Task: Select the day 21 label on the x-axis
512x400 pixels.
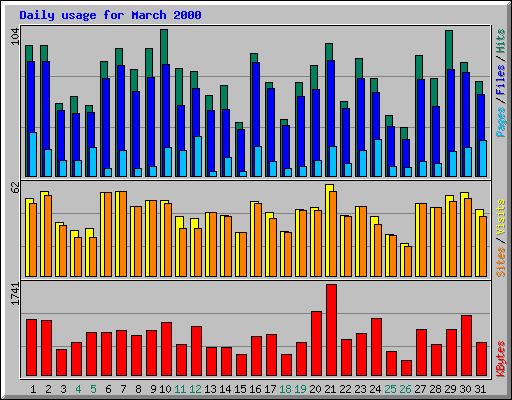Action: tap(330, 389)
